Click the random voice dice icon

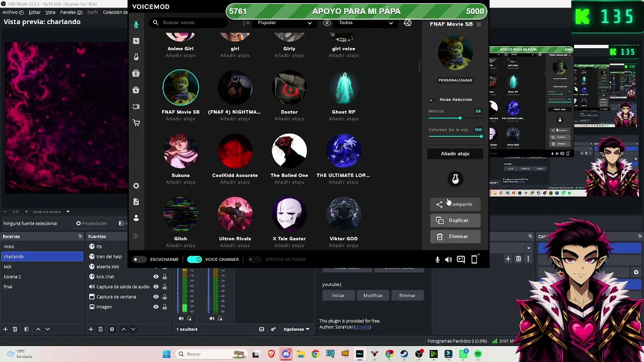point(408,23)
